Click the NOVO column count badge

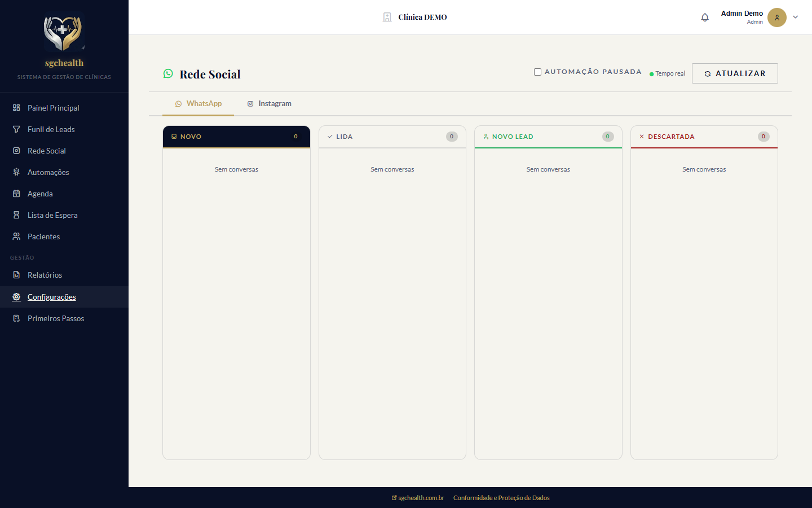pos(295,137)
